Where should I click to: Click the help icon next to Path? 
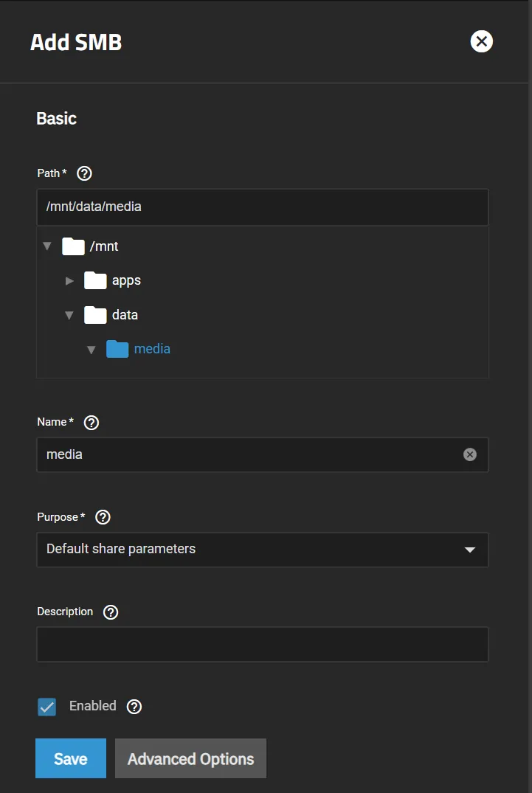click(85, 173)
